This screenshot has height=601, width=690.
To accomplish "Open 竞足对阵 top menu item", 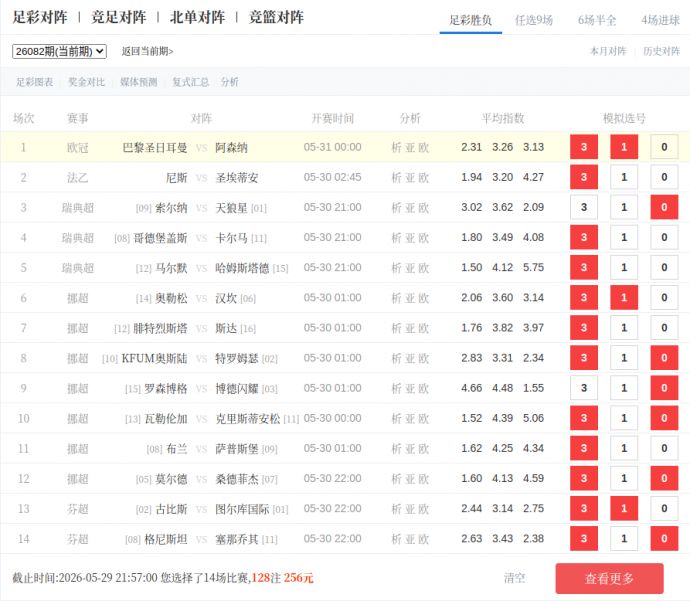I will coord(118,17).
